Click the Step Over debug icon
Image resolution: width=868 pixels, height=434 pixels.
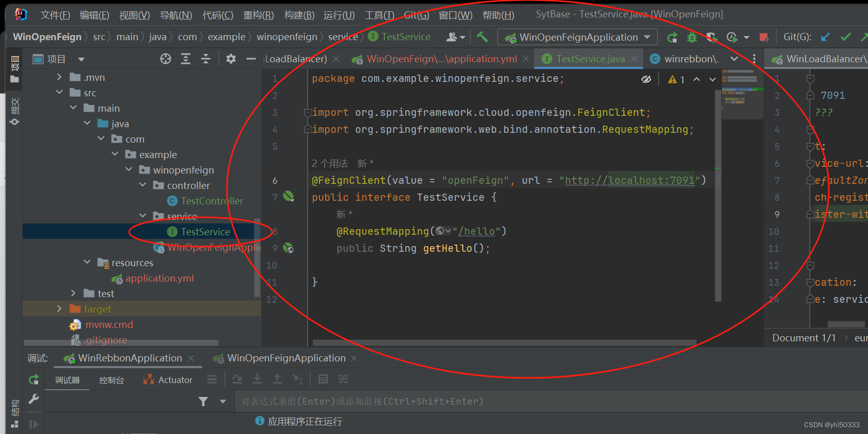237,379
